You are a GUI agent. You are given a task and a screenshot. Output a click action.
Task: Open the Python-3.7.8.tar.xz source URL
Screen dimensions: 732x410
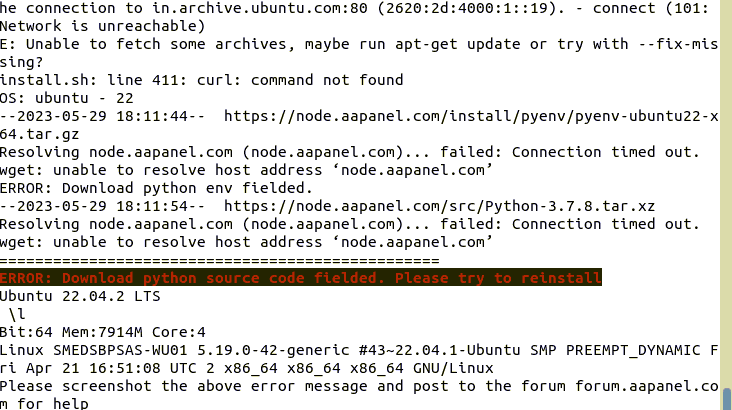point(439,206)
